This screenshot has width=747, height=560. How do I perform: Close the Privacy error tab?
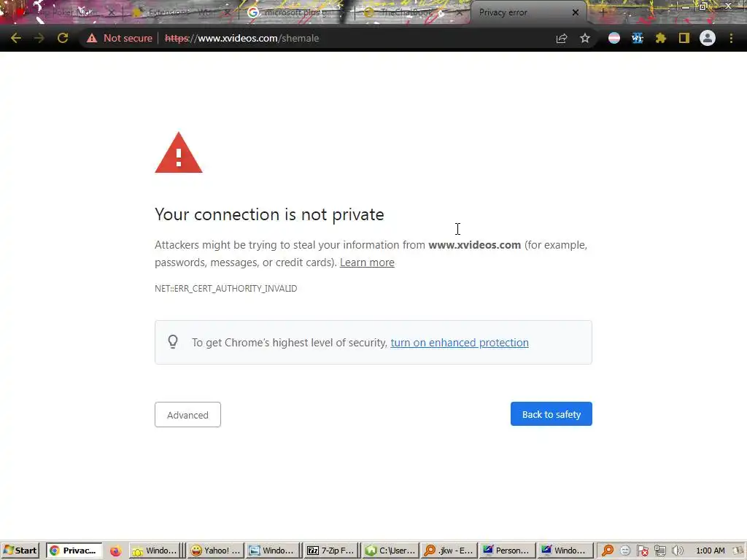[576, 12]
